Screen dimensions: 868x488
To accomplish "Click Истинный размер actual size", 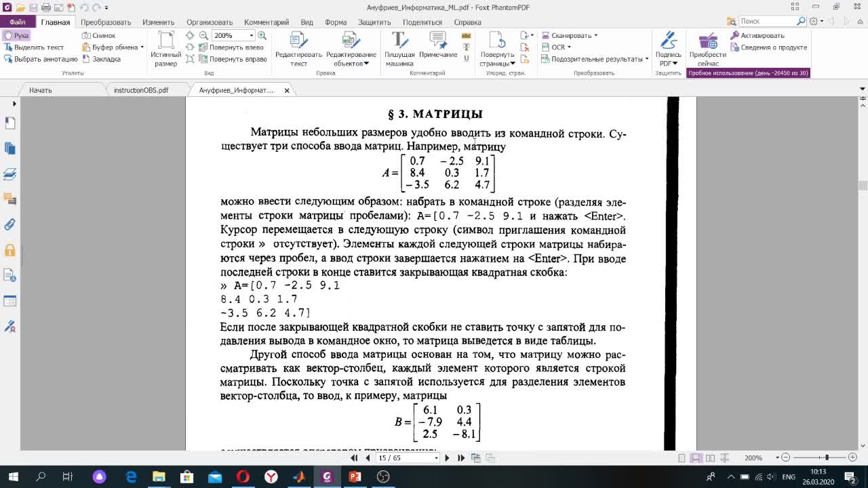I will 165,49.
